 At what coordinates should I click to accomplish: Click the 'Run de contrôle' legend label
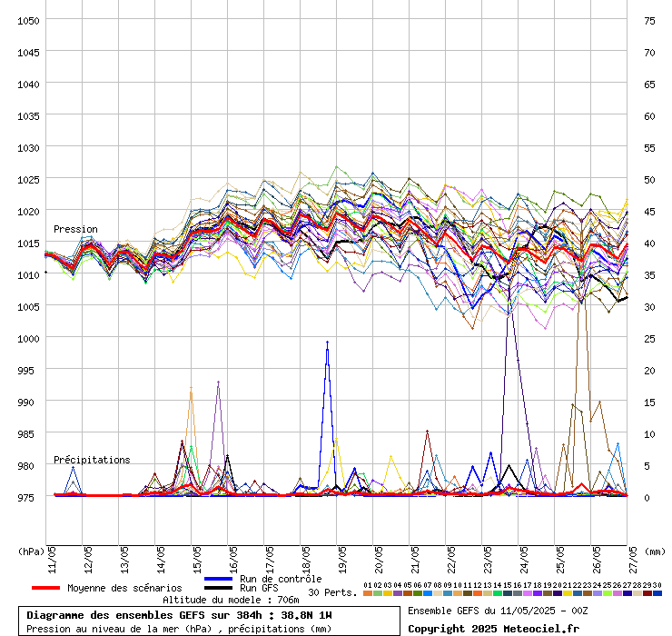click(281, 579)
